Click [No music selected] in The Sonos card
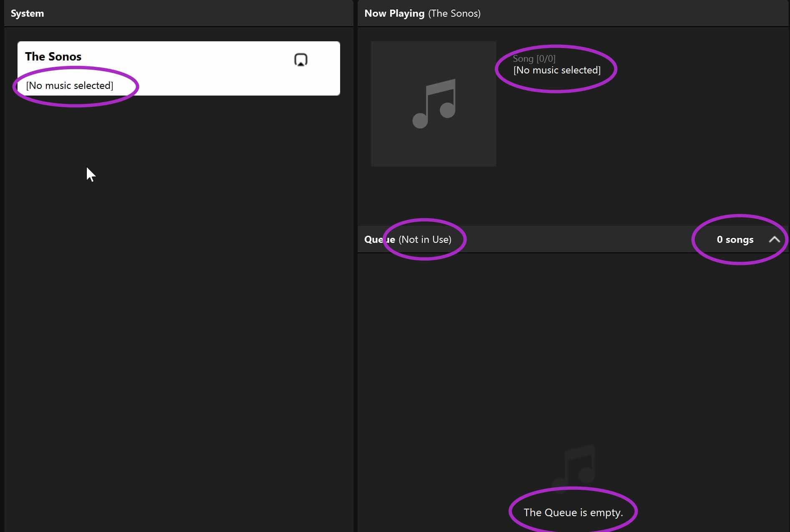 [x=70, y=86]
